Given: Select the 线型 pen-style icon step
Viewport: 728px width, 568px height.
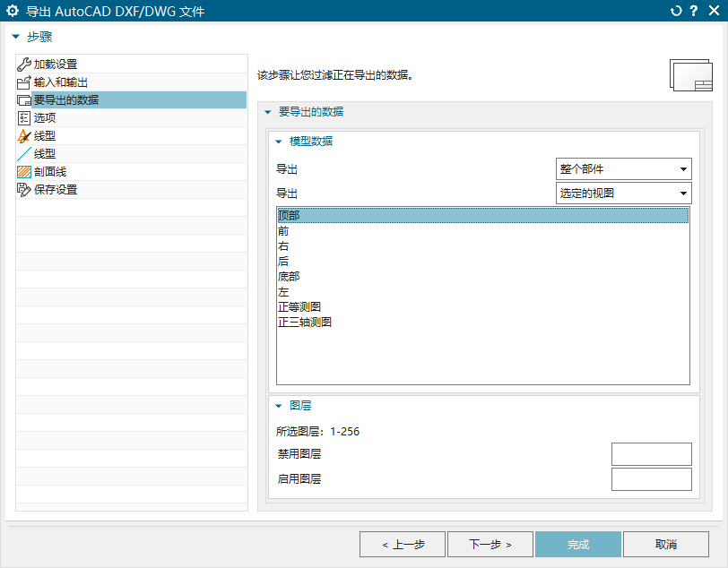Looking at the screenshot, I should (x=24, y=135).
